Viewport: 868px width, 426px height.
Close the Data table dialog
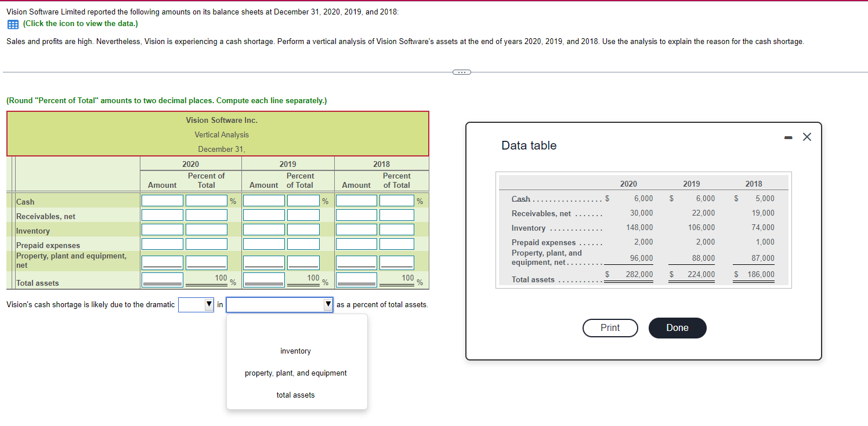point(806,137)
